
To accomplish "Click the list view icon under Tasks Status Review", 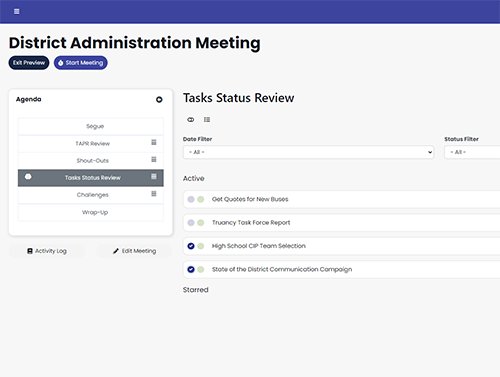I will [207, 120].
